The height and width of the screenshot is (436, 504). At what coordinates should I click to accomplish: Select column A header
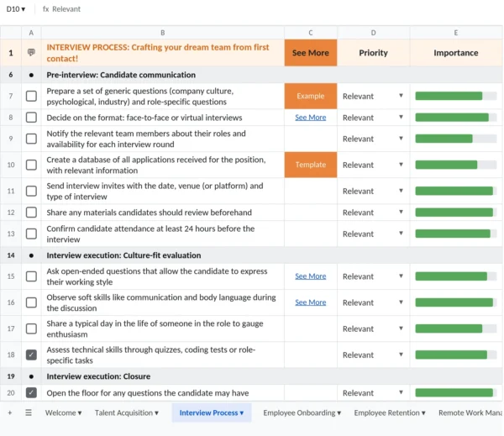[x=31, y=33]
